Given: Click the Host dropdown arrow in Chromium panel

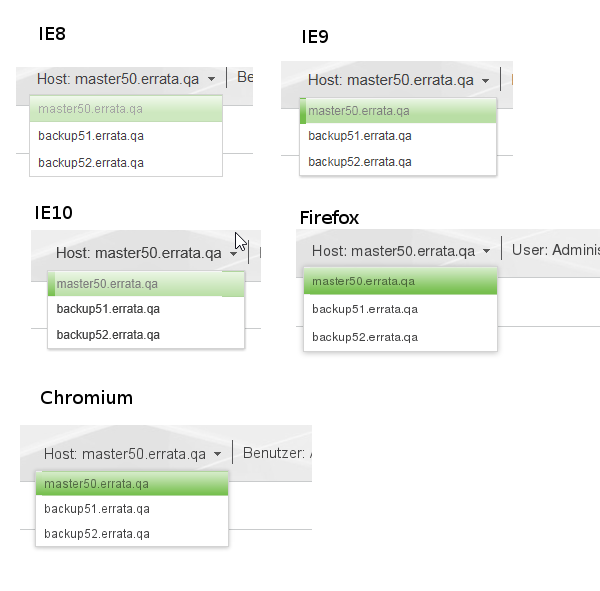Looking at the screenshot, I should [x=217, y=455].
